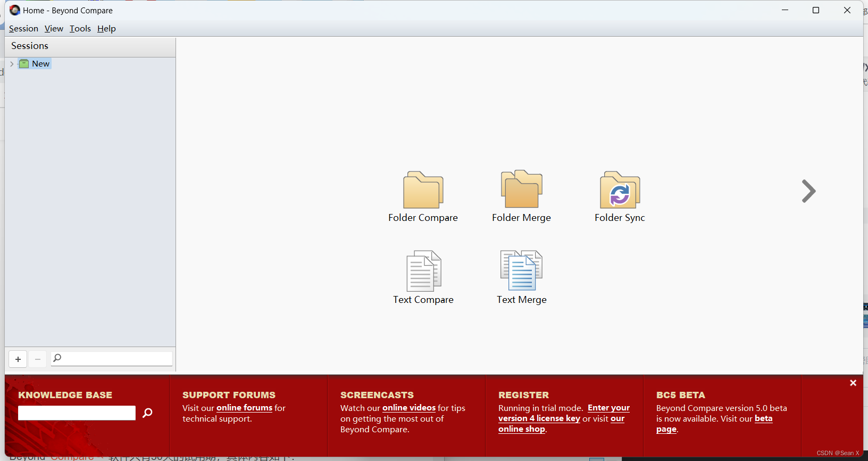Click the Folder Compare label

coord(423,218)
